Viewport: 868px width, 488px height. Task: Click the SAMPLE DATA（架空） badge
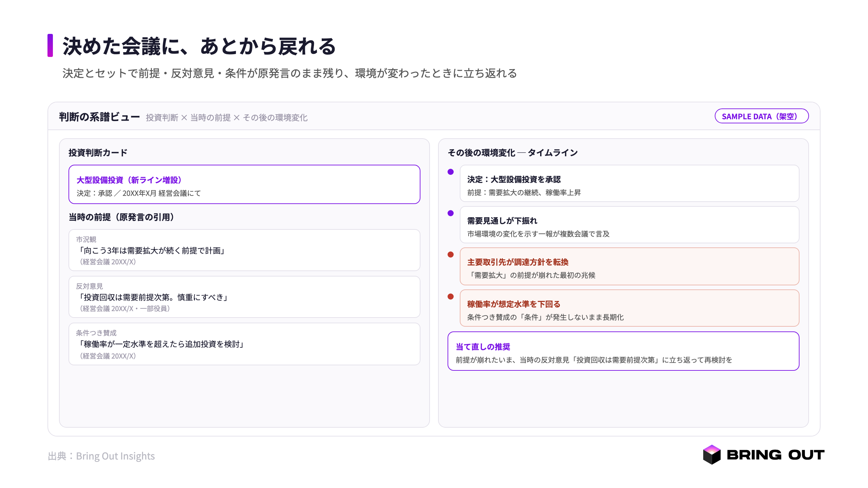pyautogui.click(x=762, y=116)
